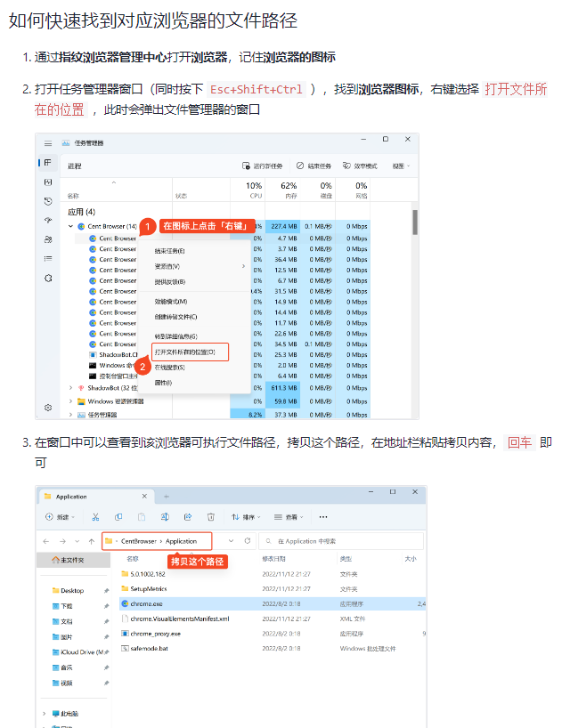Select 结束任务(E) in the context menu

[170, 251]
